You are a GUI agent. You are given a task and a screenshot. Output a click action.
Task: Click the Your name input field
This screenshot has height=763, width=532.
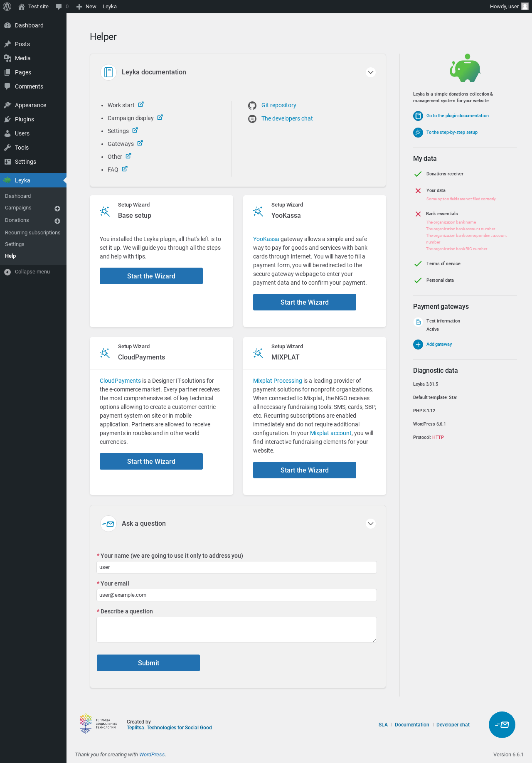(237, 567)
